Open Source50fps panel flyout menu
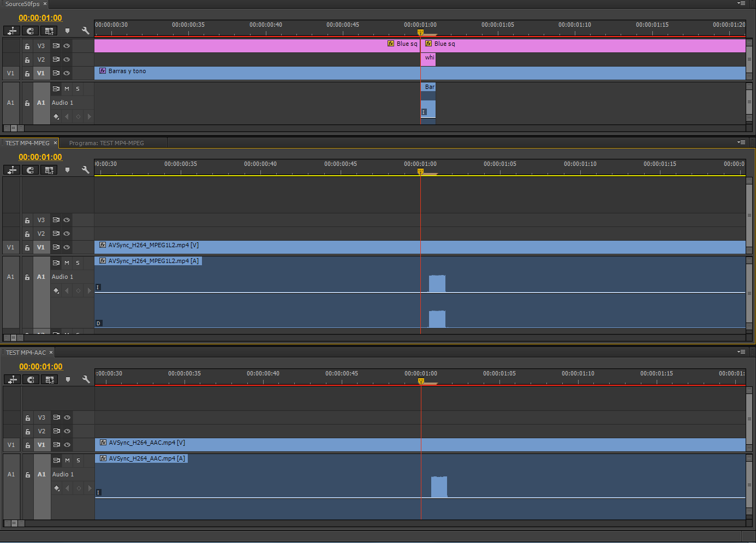 [741, 3]
